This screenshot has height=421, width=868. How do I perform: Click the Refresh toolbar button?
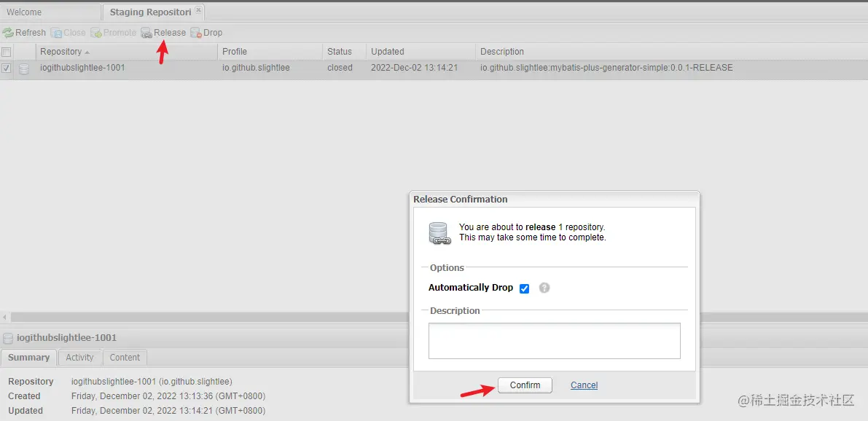(x=24, y=33)
